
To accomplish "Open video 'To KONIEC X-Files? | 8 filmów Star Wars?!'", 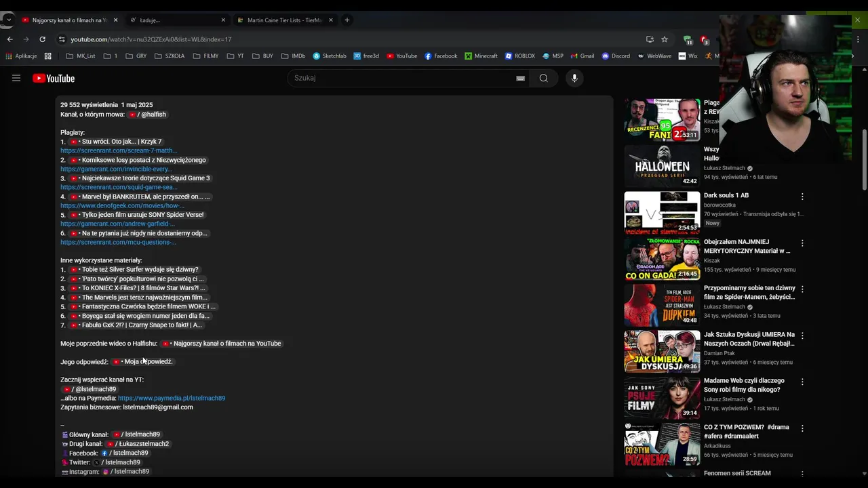I will click(138, 288).
